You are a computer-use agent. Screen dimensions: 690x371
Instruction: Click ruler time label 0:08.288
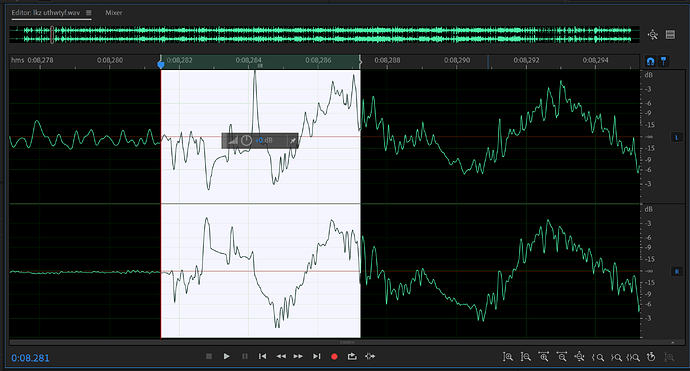(387, 60)
